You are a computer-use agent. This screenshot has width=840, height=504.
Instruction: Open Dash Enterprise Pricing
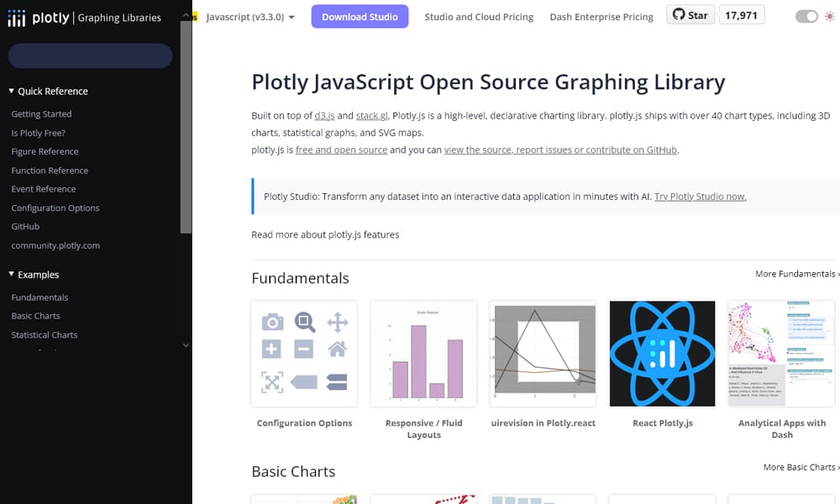(601, 16)
